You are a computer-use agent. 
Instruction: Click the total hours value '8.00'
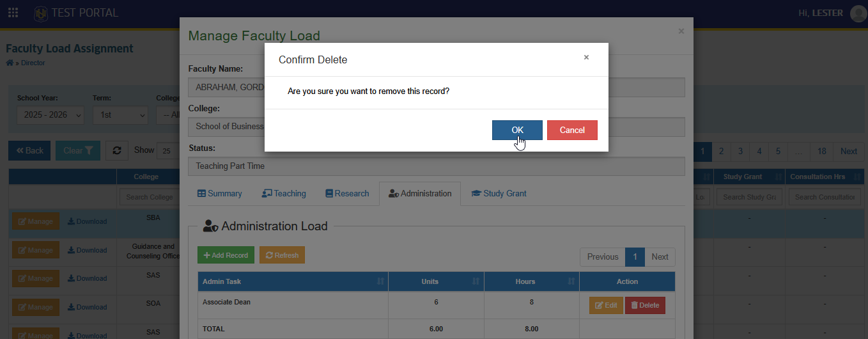pos(532,329)
